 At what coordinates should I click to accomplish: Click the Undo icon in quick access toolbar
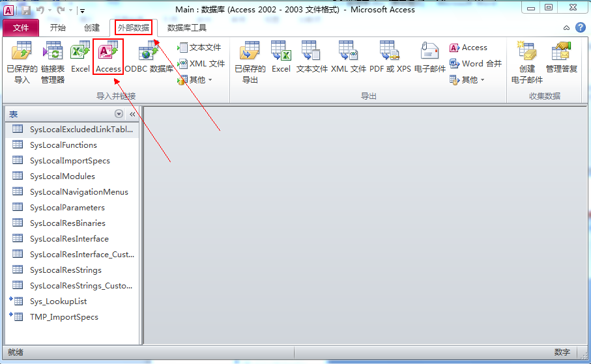pyautogui.click(x=40, y=10)
